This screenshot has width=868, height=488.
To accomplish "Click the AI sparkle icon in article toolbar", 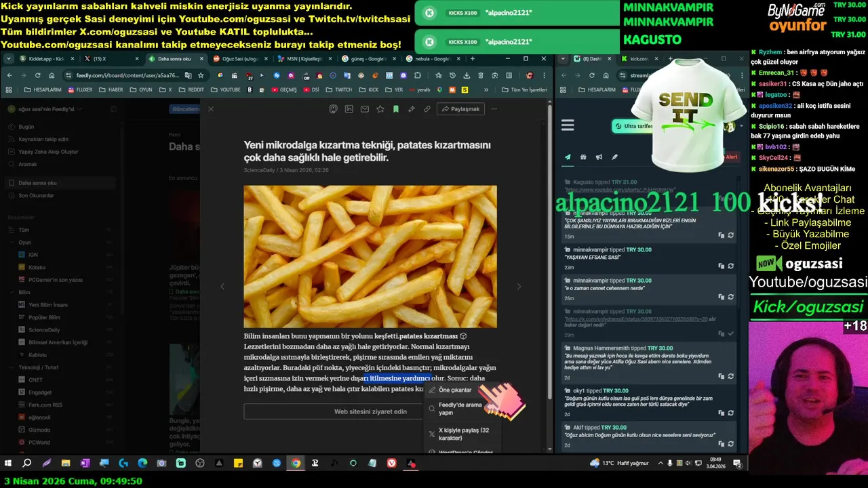I will [411, 109].
